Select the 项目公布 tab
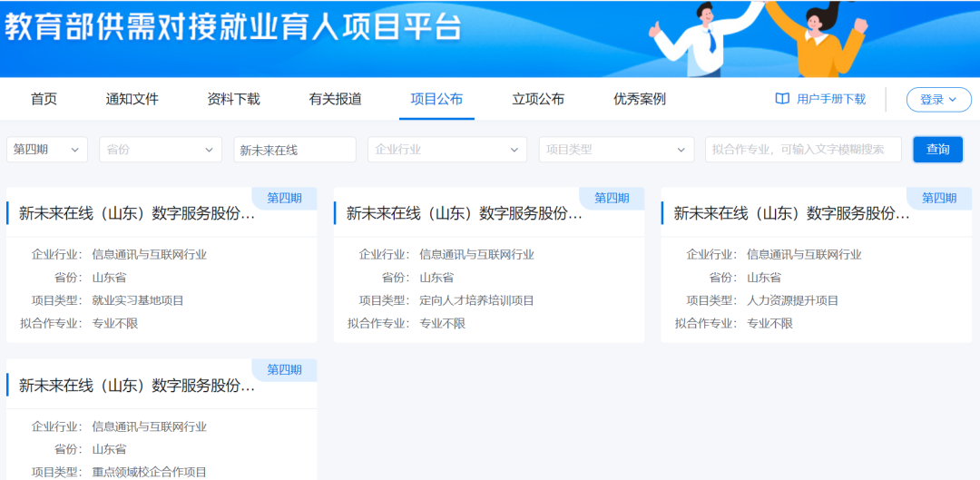 point(436,99)
